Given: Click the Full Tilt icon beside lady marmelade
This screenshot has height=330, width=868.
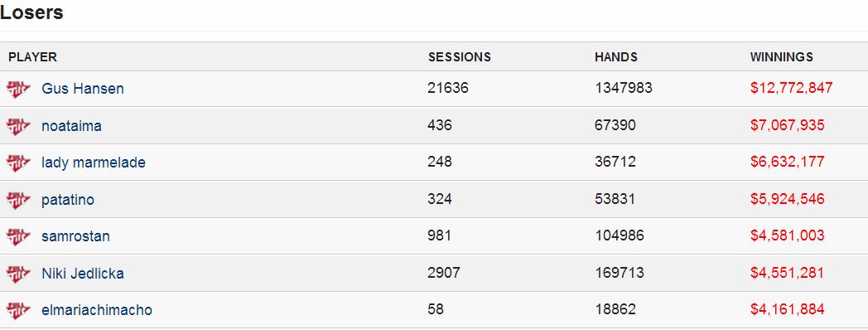Looking at the screenshot, I should [18, 163].
